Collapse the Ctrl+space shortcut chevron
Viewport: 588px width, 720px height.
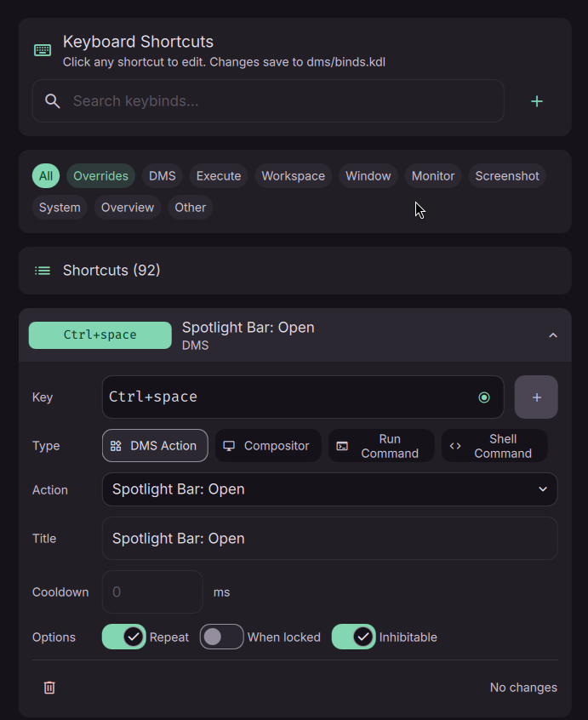point(553,335)
